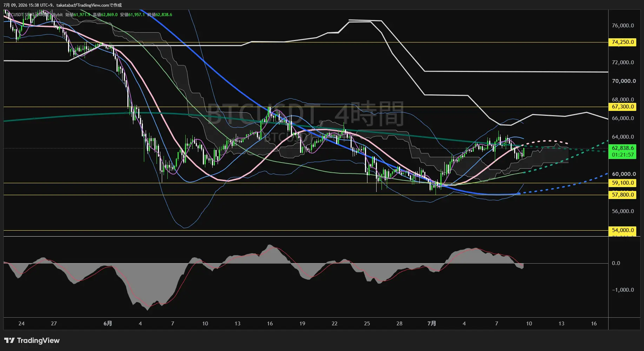
Task: Click the 0.0 level on indicator axis
Action: click(616, 263)
